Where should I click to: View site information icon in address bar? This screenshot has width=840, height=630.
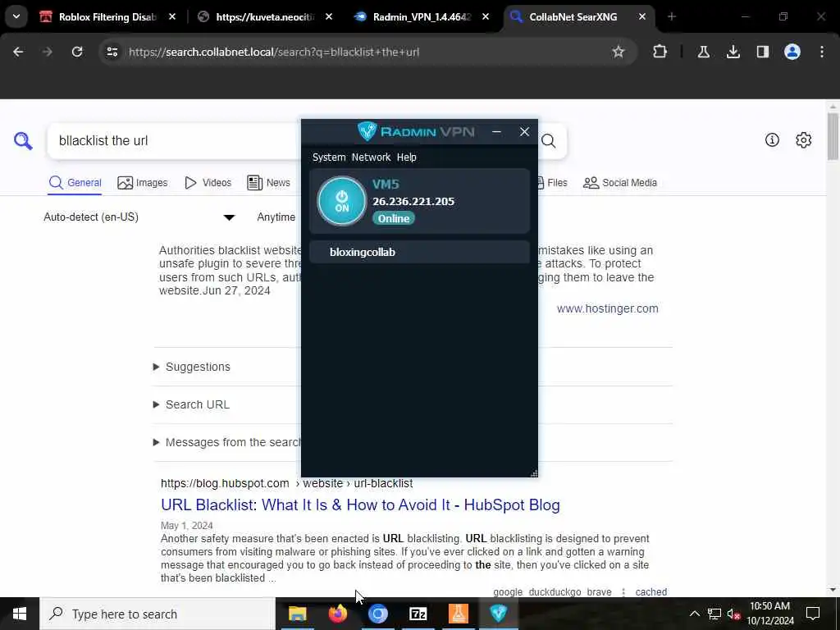click(112, 52)
